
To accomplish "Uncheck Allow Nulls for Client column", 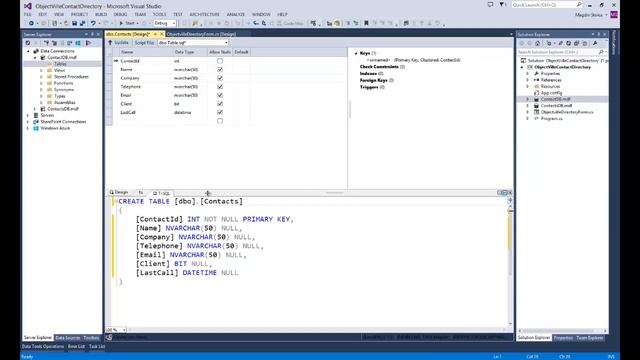I will coord(220,104).
